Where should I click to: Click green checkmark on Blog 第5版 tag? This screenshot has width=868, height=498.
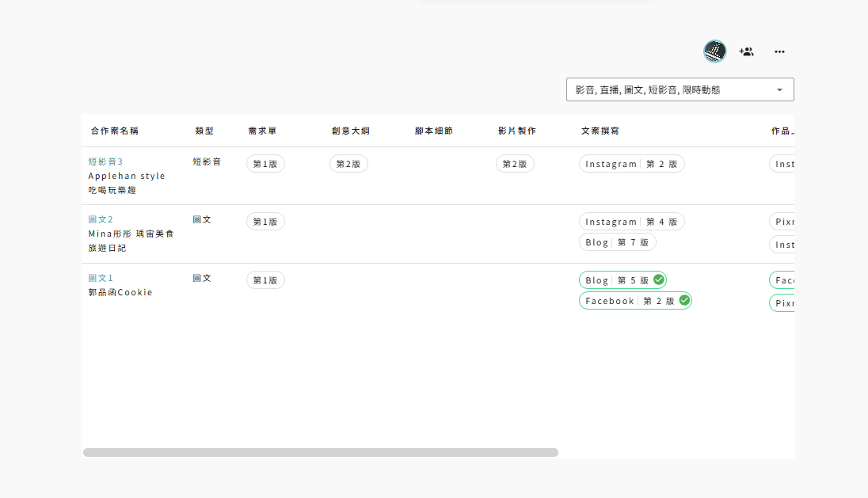coord(658,280)
